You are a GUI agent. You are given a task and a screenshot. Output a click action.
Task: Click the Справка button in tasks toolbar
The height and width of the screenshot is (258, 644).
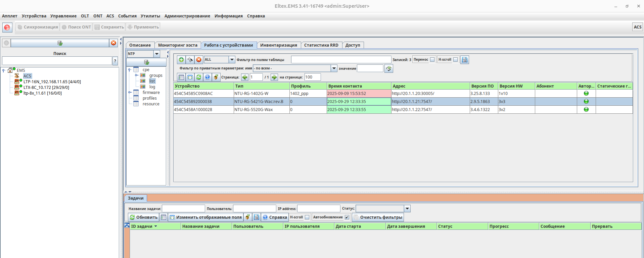pos(275,217)
